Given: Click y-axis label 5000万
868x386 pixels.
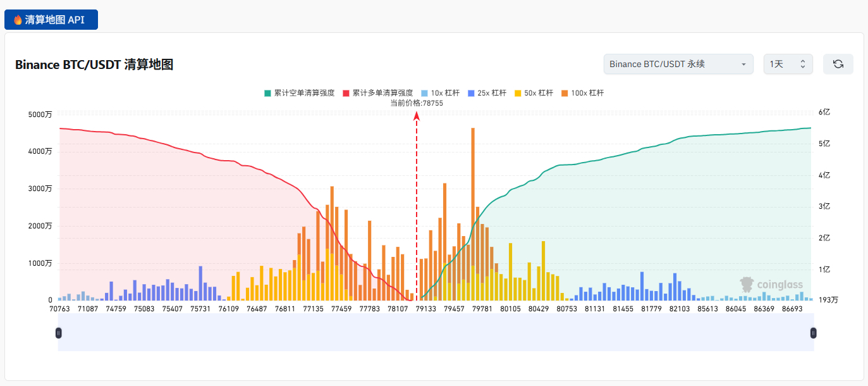Looking at the screenshot, I should [40, 115].
